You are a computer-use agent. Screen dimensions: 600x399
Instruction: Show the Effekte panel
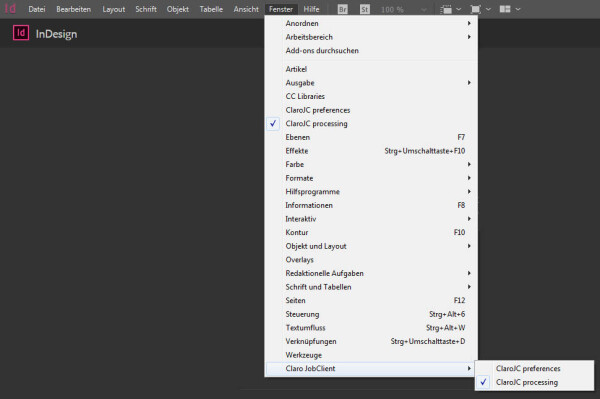[371, 151]
